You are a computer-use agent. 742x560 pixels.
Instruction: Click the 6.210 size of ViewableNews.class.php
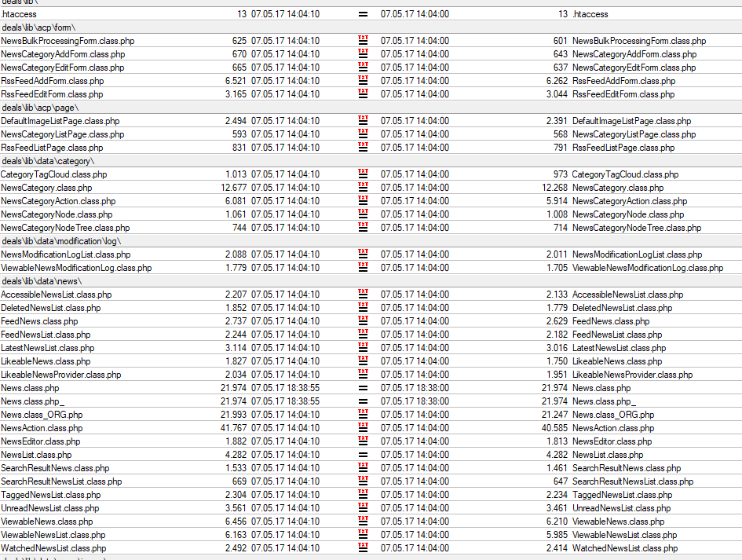[x=557, y=522]
